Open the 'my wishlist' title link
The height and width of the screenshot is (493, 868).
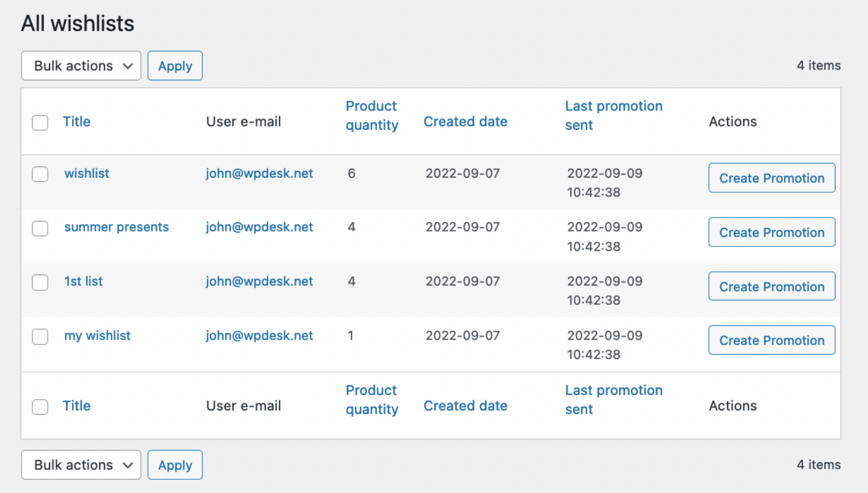(x=97, y=335)
